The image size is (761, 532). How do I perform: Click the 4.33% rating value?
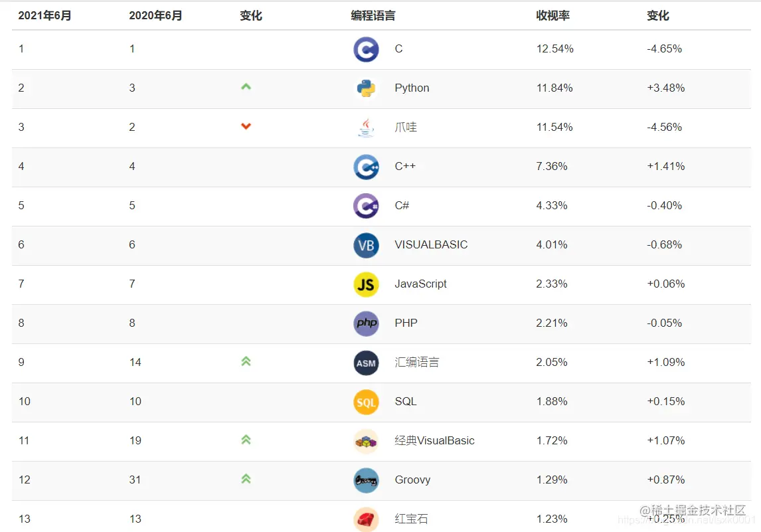(x=551, y=206)
